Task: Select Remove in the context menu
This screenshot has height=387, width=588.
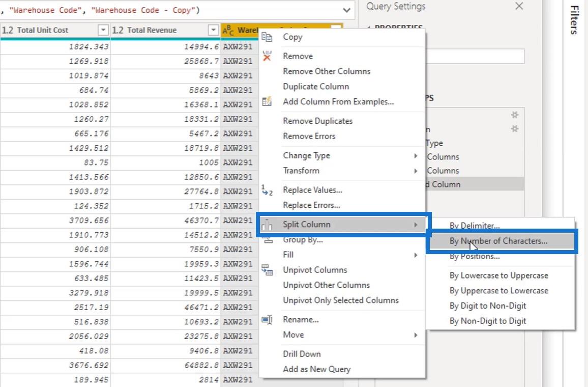Action: [x=298, y=56]
